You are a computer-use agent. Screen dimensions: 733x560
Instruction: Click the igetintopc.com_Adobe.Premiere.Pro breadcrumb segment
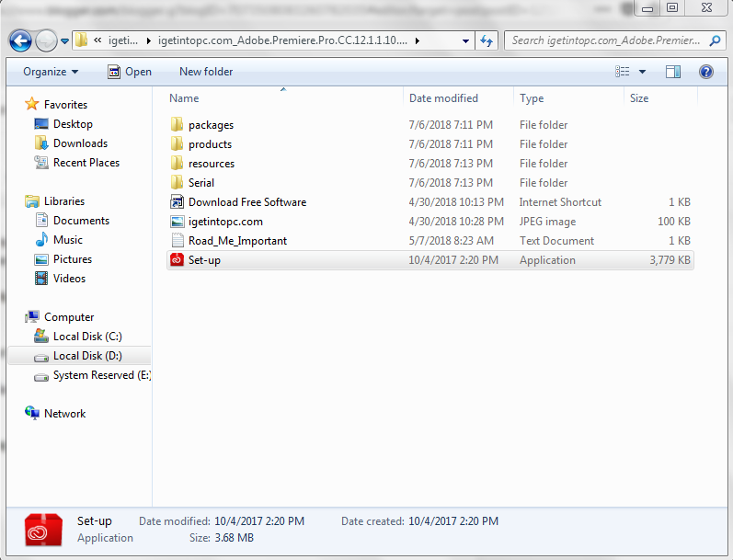point(282,40)
